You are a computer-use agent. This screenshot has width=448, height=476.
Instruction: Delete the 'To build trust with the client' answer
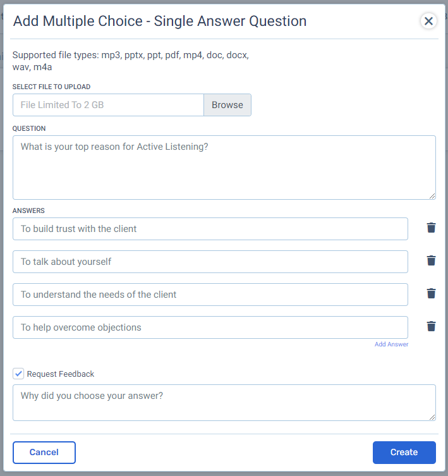click(431, 228)
